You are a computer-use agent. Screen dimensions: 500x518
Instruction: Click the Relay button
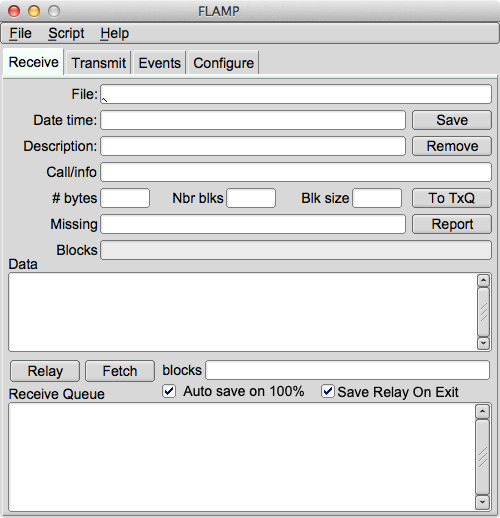pyautogui.click(x=45, y=371)
